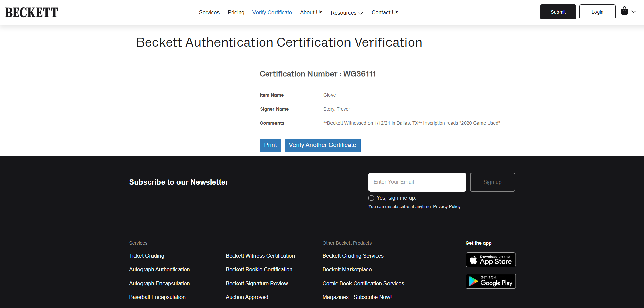Click the Beckett logo
The image size is (644, 308).
[32, 13]
